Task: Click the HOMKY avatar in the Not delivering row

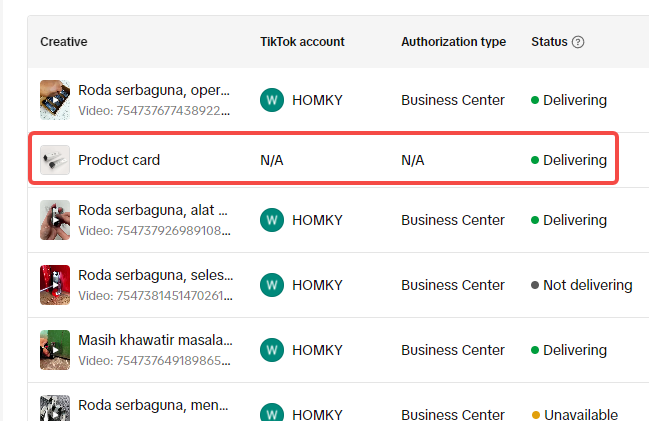Action: [272, 285]
